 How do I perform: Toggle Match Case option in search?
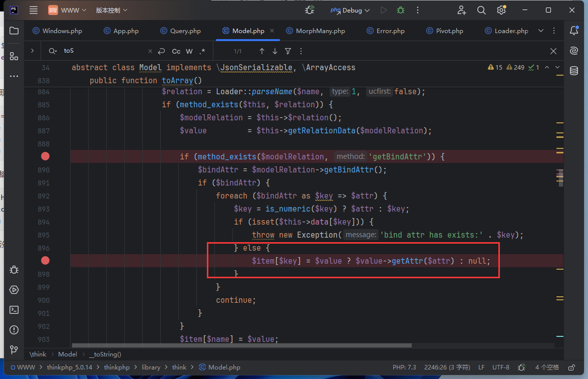(176, 51)
